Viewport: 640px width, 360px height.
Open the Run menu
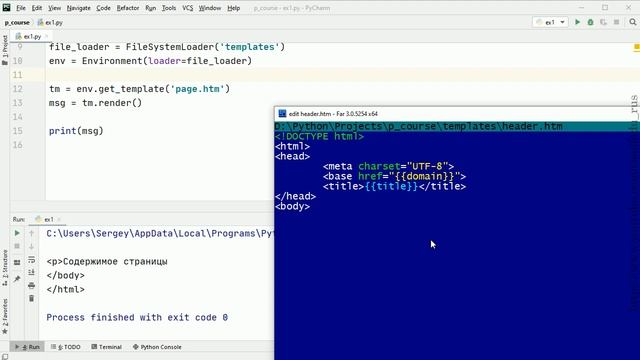pyautogui.click(x=151, y=8)
